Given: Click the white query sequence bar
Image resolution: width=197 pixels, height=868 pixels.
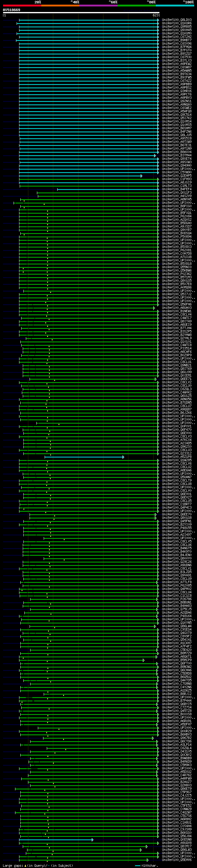Looking at the screenshot, I should pyautogui.click(x=81, y=12).
